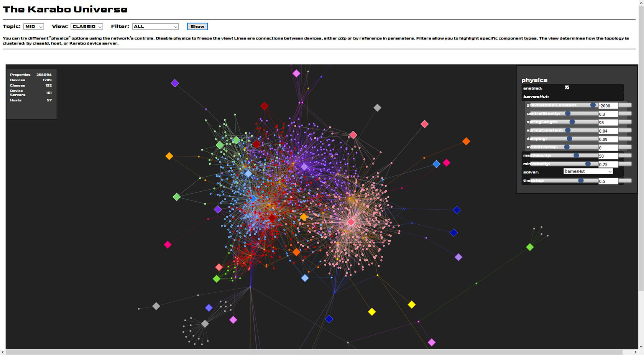Click the damping slider handle
This screenshot has height=355, width=644.
[570, 139]
